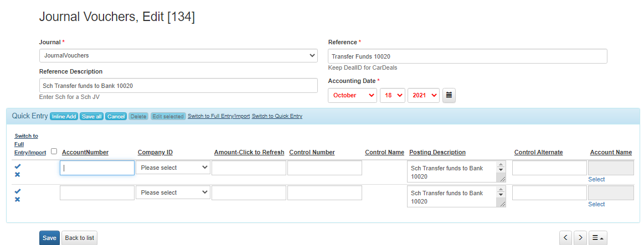Sort by AccountNumber column header
The height and width of the screenshot is (245, 644).
click(85, 152)
